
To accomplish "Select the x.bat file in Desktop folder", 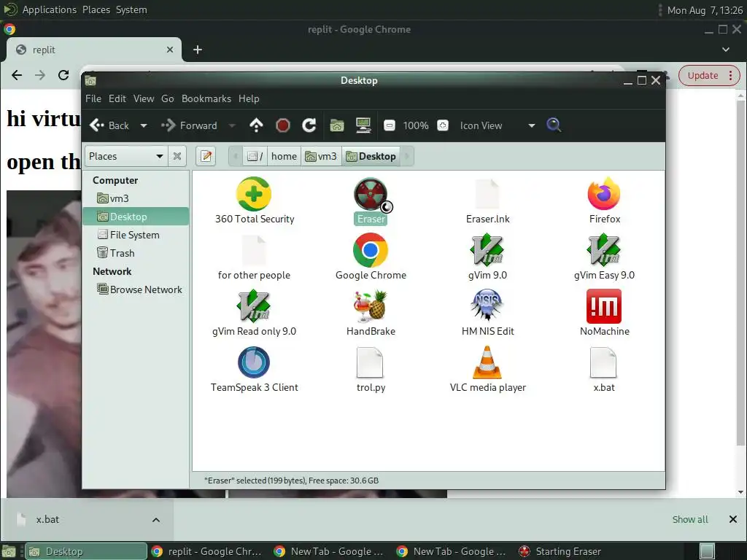I will 603,363.
